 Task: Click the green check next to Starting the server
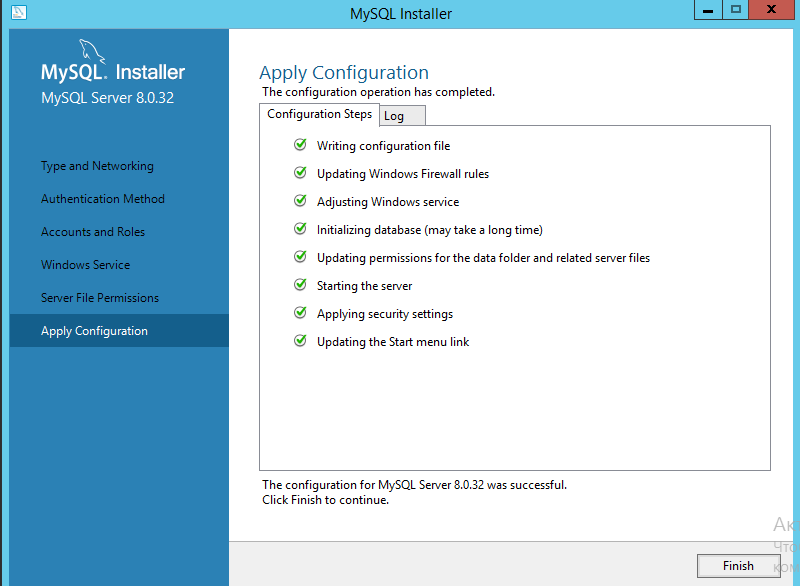(x=301, y=285)
